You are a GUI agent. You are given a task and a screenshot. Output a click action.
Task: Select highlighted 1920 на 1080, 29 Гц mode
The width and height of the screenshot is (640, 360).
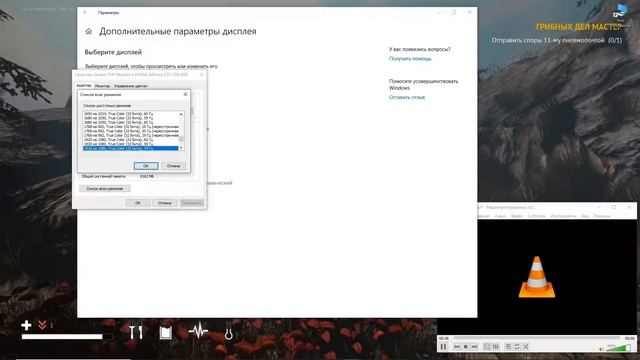point(130,148)
